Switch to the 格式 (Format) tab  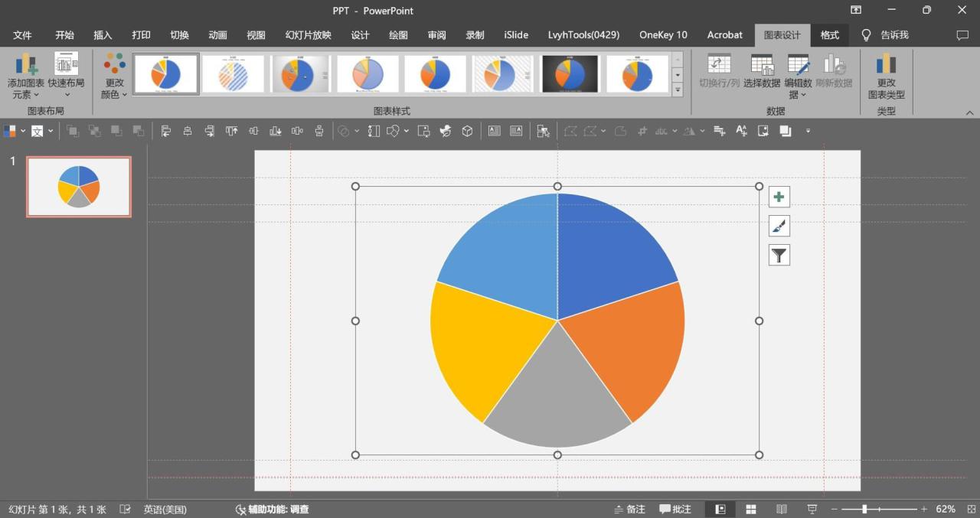(830, 35)
